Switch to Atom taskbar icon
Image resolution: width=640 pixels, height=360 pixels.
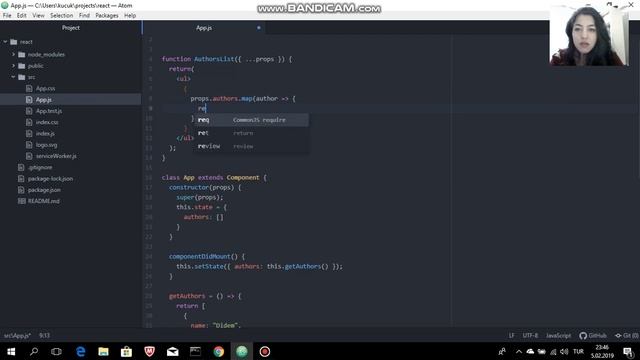242,351
